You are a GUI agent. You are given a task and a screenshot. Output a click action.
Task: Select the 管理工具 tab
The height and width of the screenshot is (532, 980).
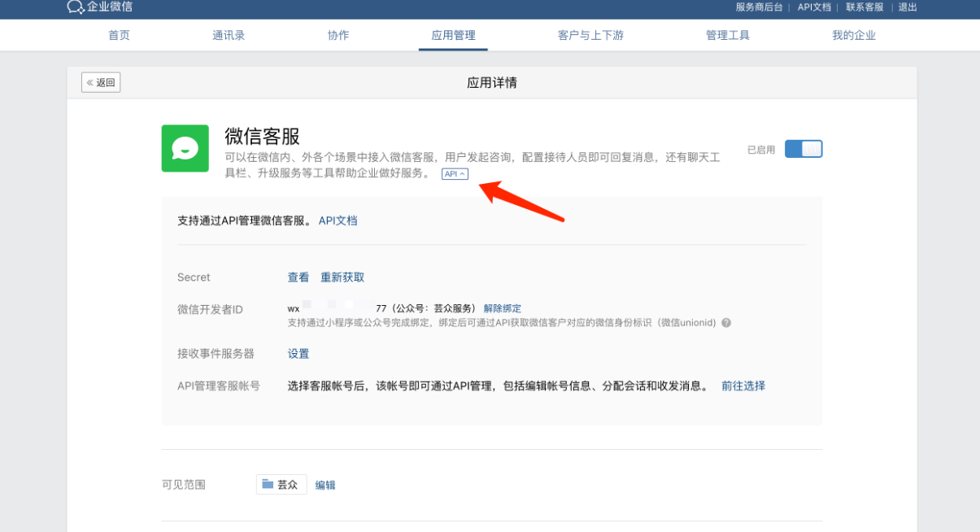click(x=727, y=35)
